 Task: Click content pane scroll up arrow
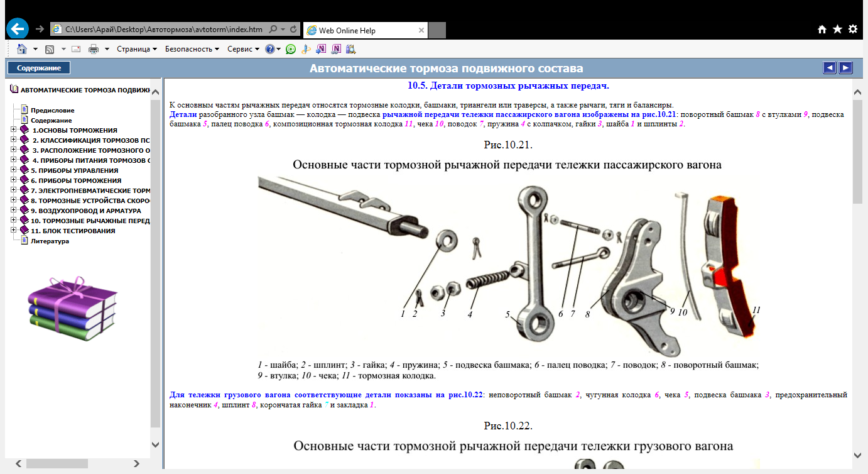click(857, 91)
